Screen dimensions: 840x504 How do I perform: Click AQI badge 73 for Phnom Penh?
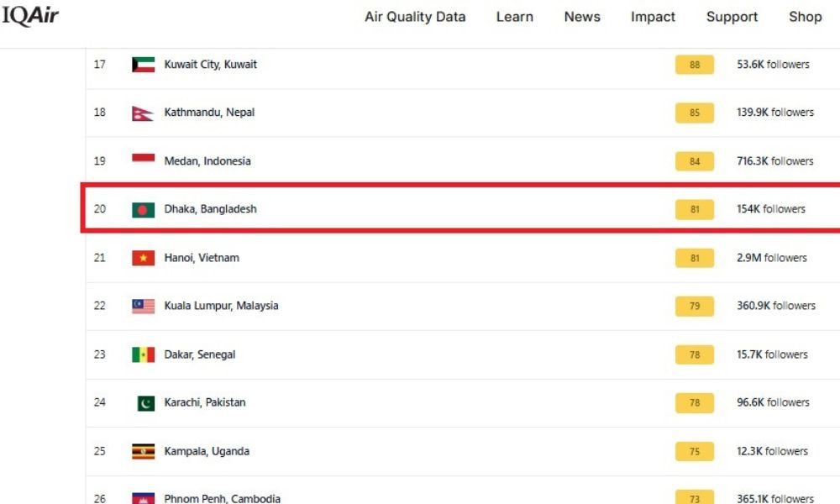click(695, 497)
